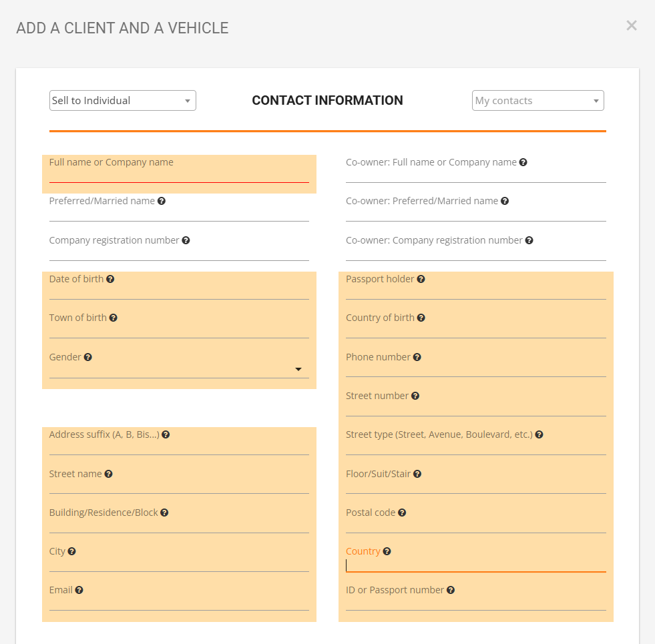The image size is (655, 644).
Task: Click help icon next to Preferred/Married name
Action: pyautogui.click(x=162, y=201)
